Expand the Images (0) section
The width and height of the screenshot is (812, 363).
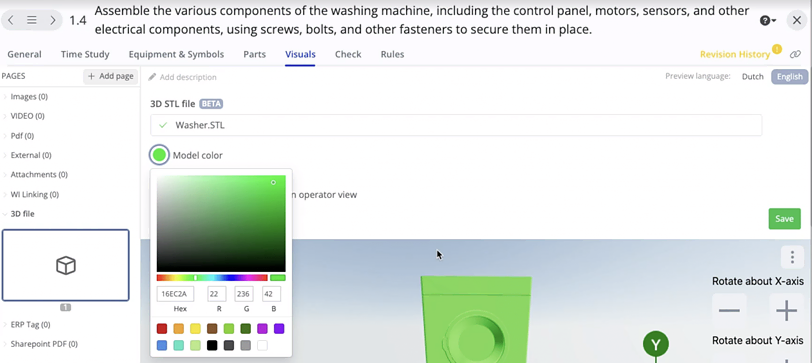(29, 96)
